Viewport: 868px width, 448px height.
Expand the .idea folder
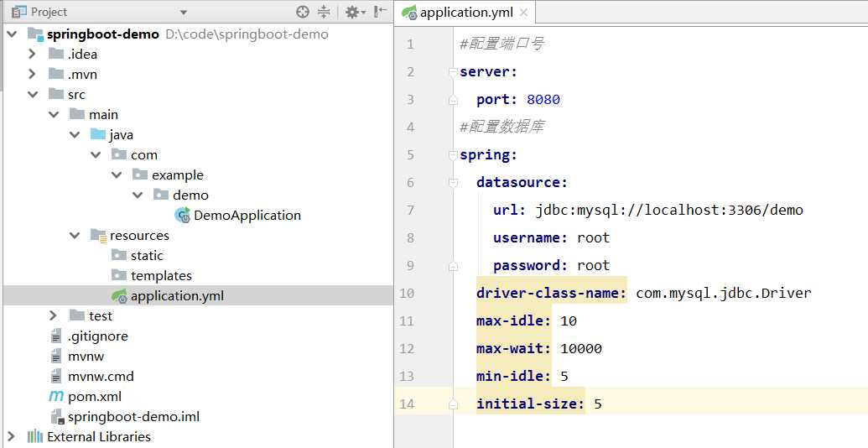(32, 55)
